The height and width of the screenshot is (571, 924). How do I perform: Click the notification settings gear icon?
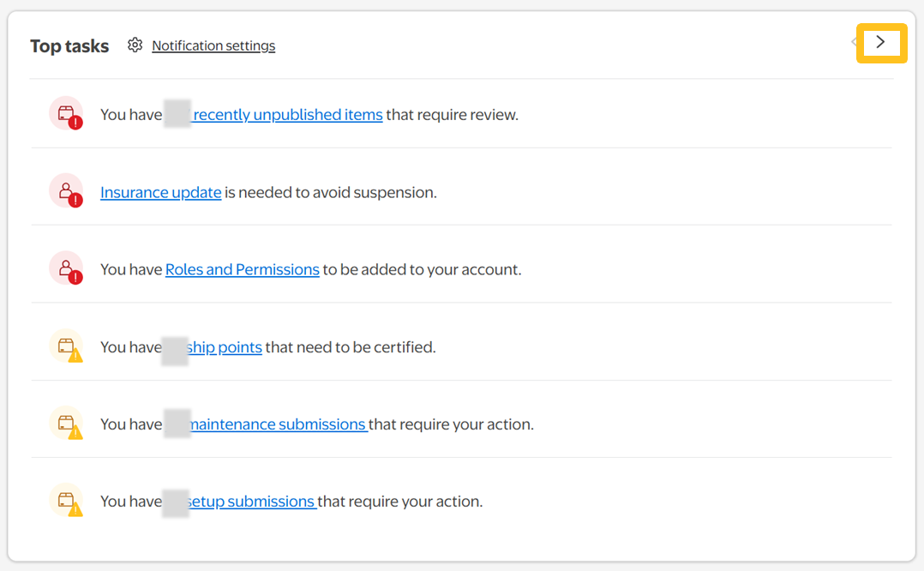(x=135, y=45)
